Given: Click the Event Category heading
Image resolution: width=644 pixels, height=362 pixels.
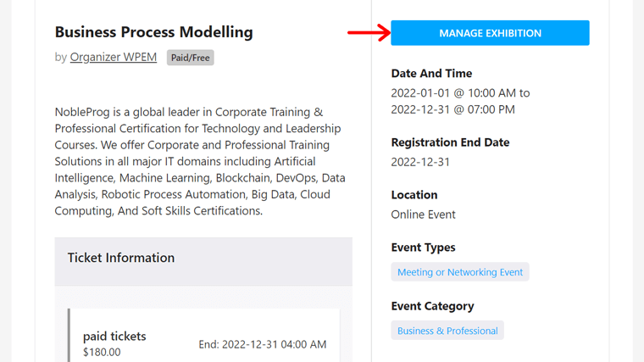Looking at the screenshot, I should coord(432,306).
